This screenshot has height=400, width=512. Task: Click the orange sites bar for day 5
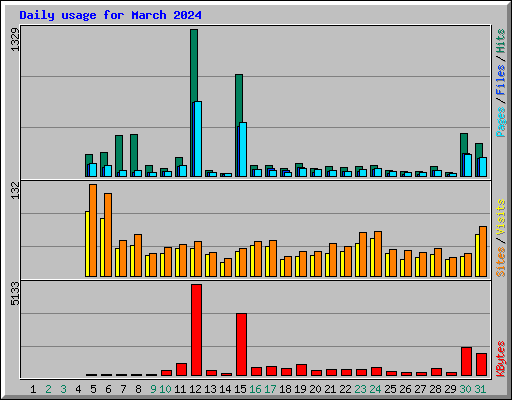93,230
